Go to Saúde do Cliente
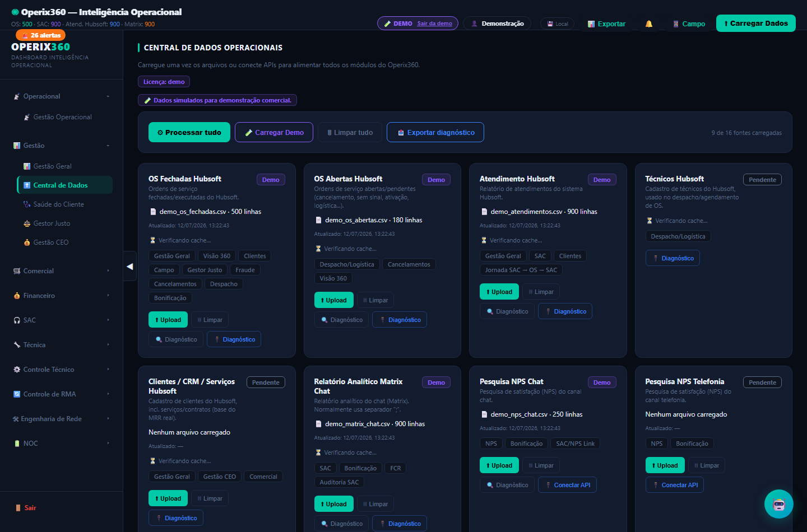Viewport: 807px width, 532px height. (x=64, y=204)
